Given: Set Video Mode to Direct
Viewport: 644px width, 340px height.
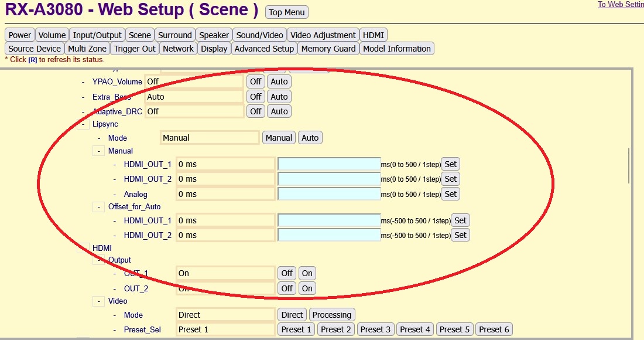Looking at the screenshot, I should [292, 315].
